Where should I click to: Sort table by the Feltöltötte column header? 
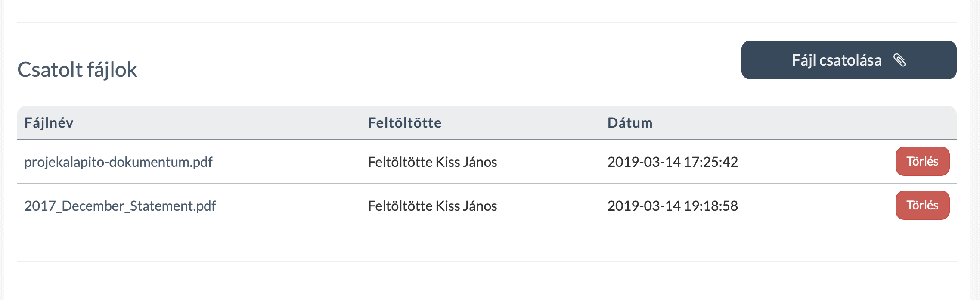pyautogui.click(x=404, y=123)
